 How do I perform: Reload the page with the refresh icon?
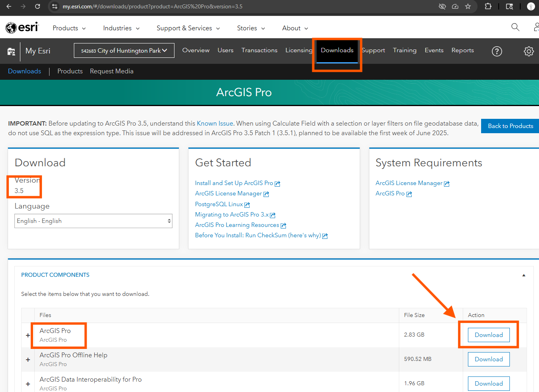pyautogui.click(x=38, y=6)
